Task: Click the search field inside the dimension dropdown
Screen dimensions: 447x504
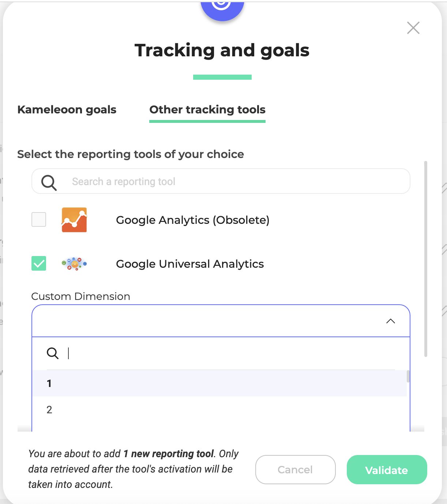Action: point(230,353)
